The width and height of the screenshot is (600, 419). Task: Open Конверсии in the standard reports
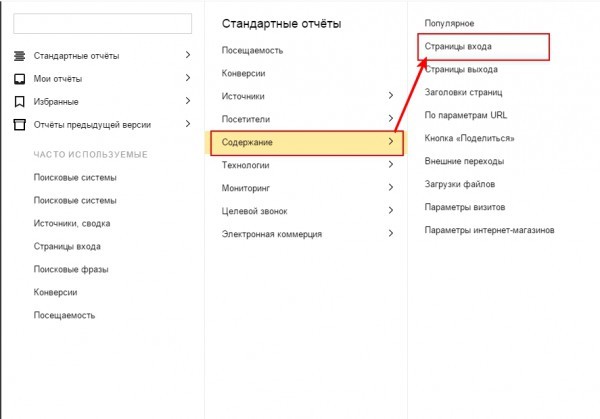click(x=243, y=73)
